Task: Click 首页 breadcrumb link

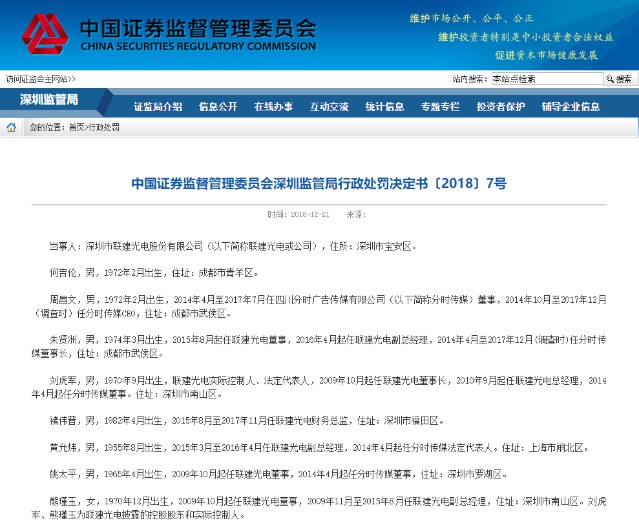Action: point(77,127)
